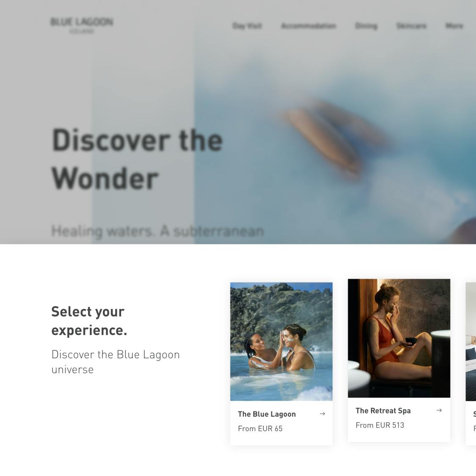This screenshot has height=476, width=476.
Task: Click the From EUR 513 price text
Action: (x=380, y=425)
